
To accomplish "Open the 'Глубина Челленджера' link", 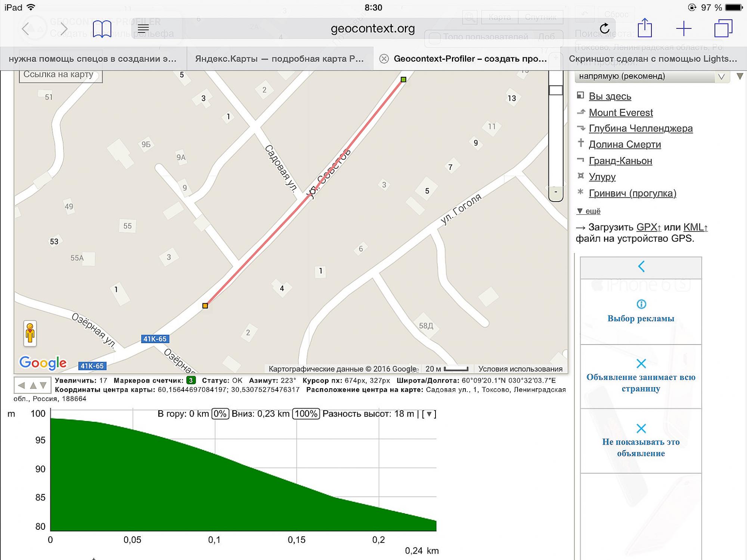I will pos(641,128).
